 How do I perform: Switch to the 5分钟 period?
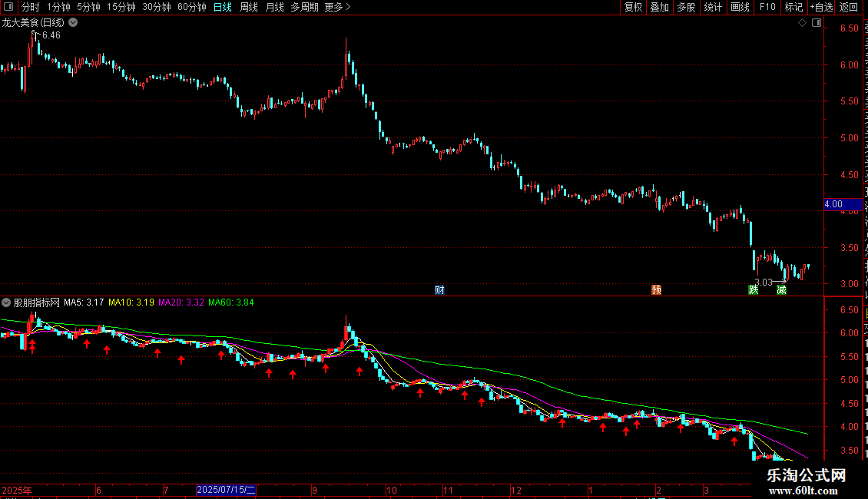[x=88, y=7]
